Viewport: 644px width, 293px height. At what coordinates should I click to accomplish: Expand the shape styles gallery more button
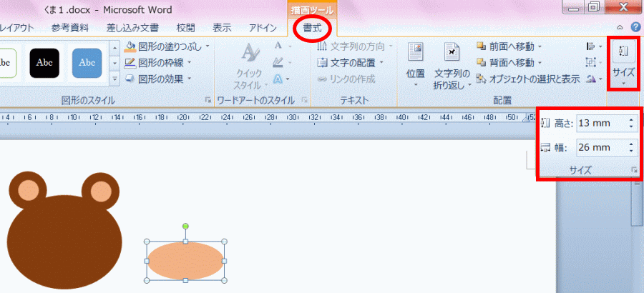114,79
